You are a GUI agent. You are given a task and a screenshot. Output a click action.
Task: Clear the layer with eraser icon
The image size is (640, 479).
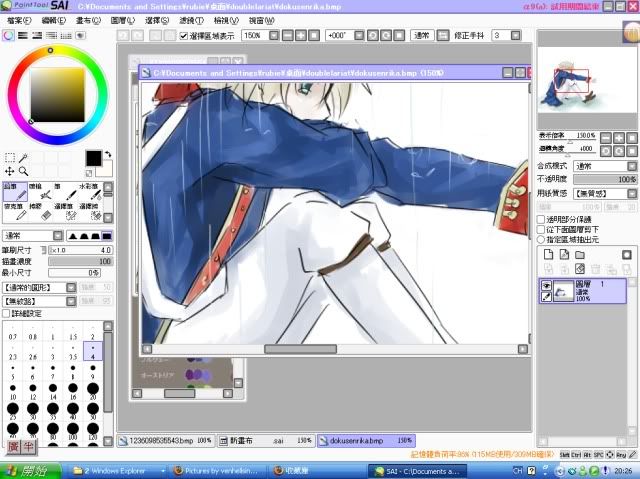[x=580, y=269]
